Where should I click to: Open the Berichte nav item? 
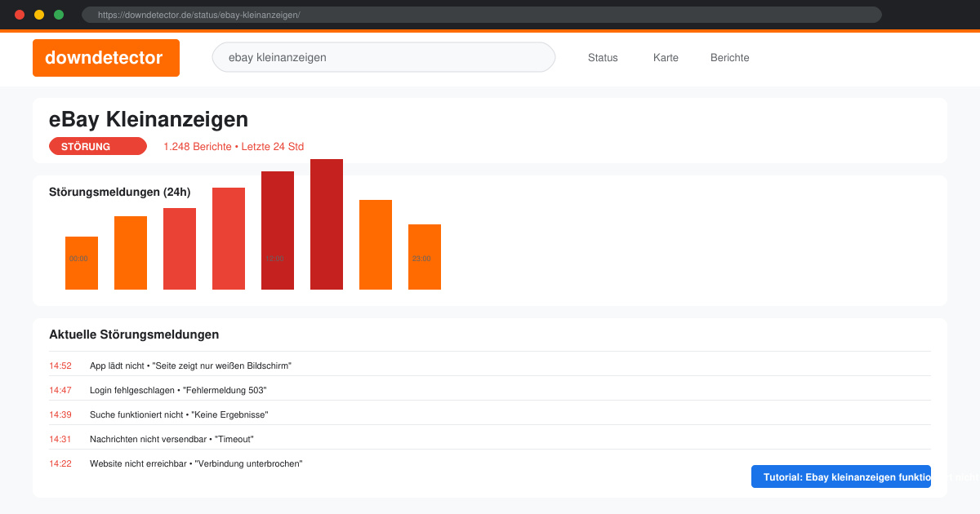730,58
